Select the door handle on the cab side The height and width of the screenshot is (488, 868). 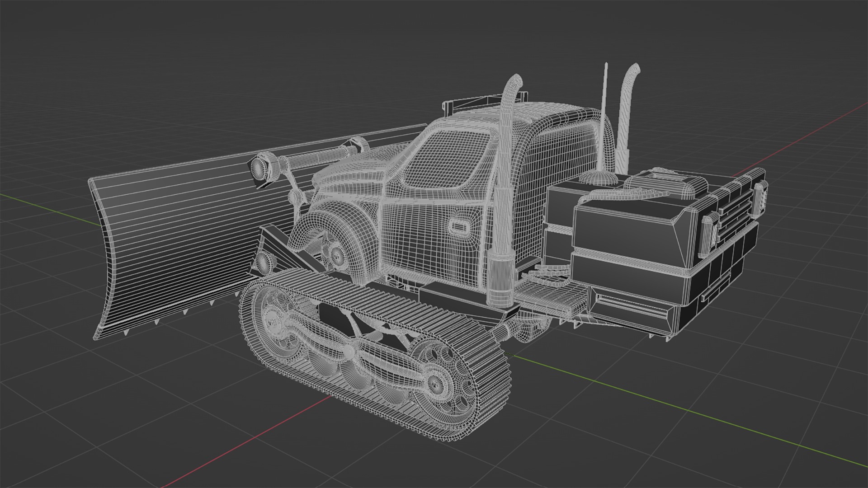(460, 226)
